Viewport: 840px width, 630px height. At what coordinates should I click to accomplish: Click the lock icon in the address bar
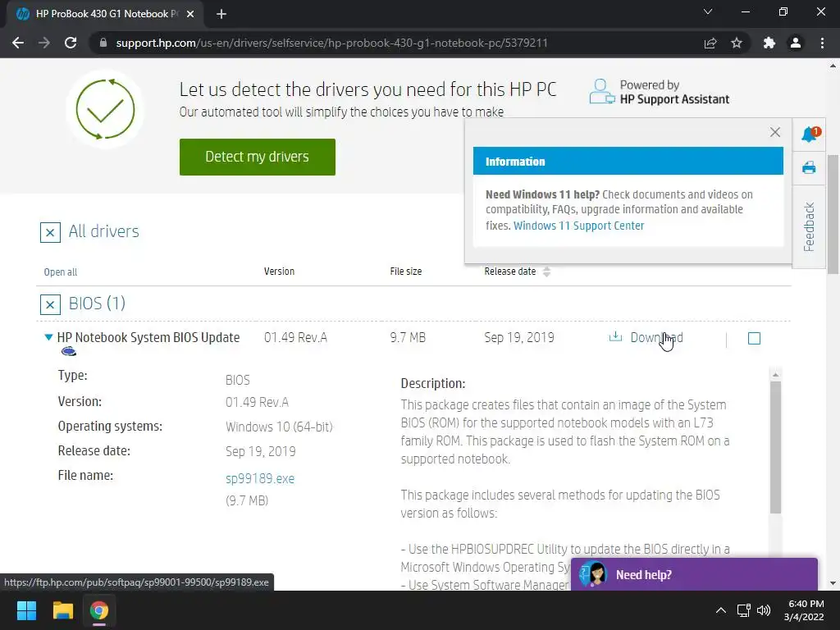point(103,43)
